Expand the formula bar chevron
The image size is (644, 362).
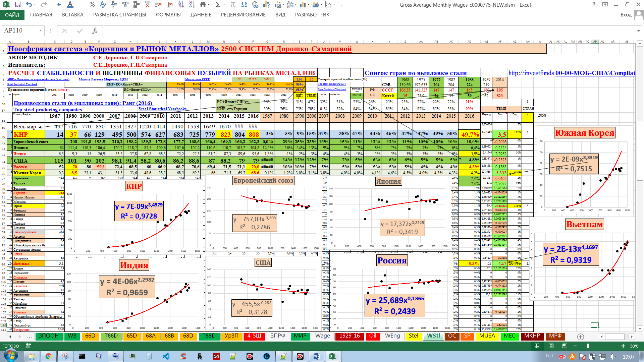tap(638, 31)
